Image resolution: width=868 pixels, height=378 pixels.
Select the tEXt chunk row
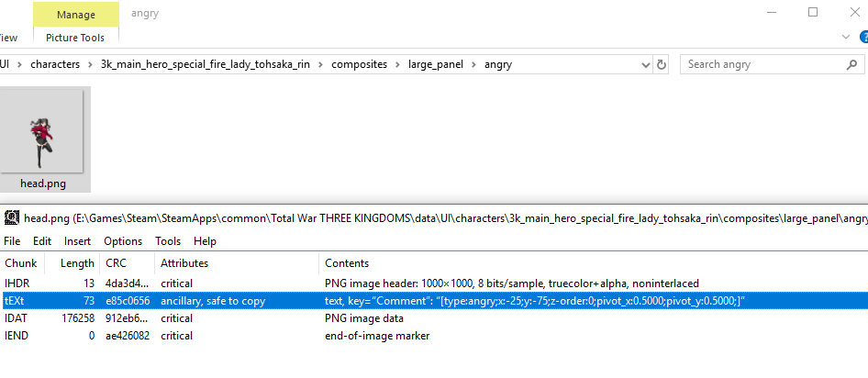(x=367, y=301)
